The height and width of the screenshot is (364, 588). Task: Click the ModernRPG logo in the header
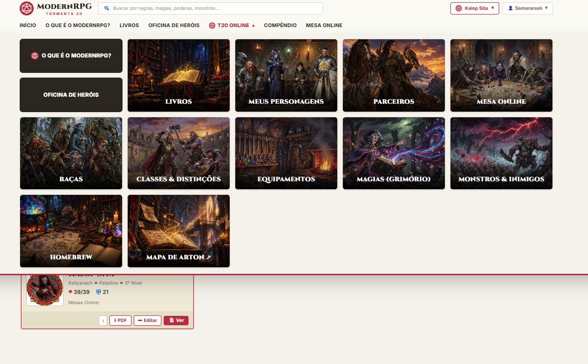tap(56, 8)
